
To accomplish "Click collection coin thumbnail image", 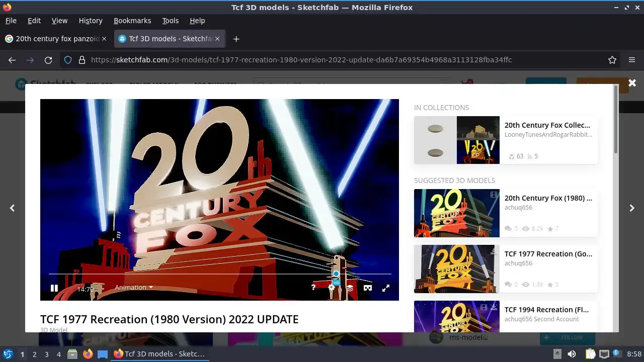I will 435,140.
